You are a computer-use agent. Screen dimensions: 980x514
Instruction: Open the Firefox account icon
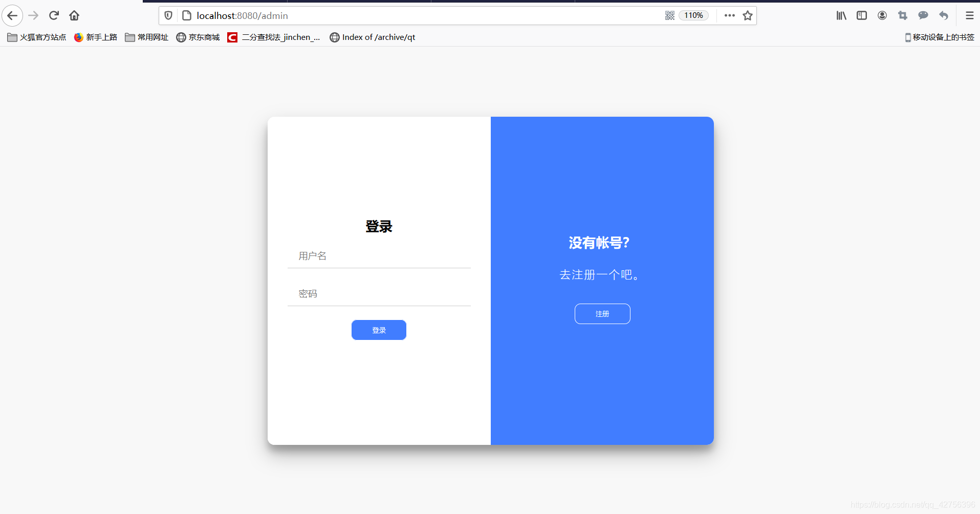click(882, 15)
